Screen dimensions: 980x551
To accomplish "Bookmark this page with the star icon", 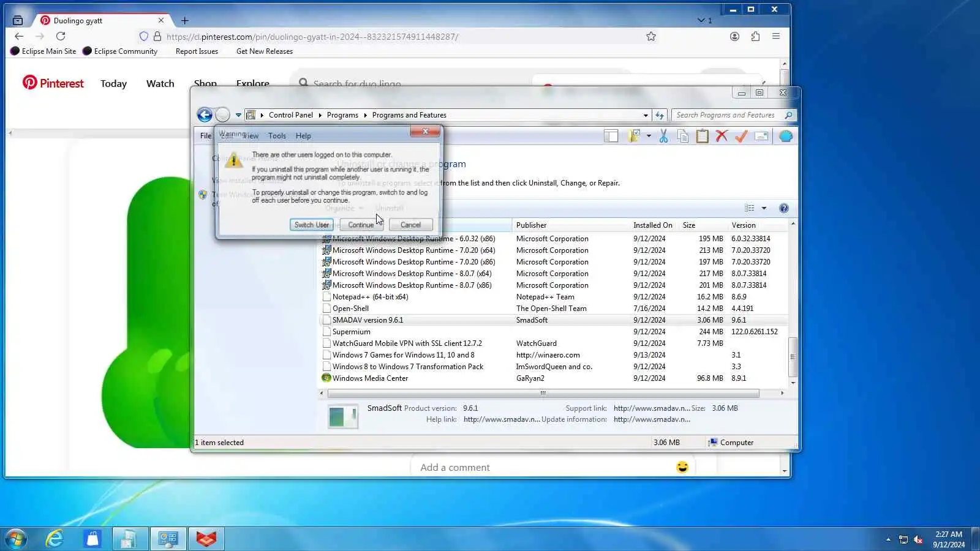I will pos(651,37).
